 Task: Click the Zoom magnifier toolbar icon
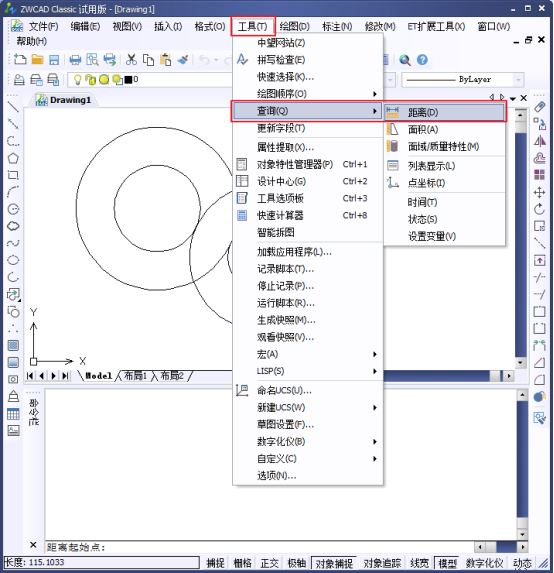[x=405, y=60]
